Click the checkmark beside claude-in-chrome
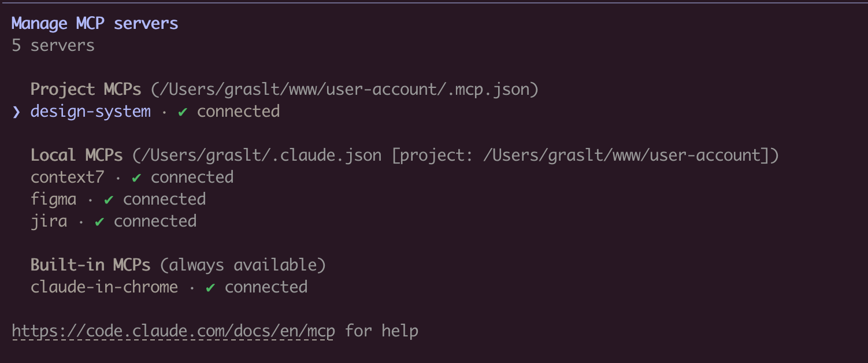Screen dimensions: 868x363 coord(210,287)
